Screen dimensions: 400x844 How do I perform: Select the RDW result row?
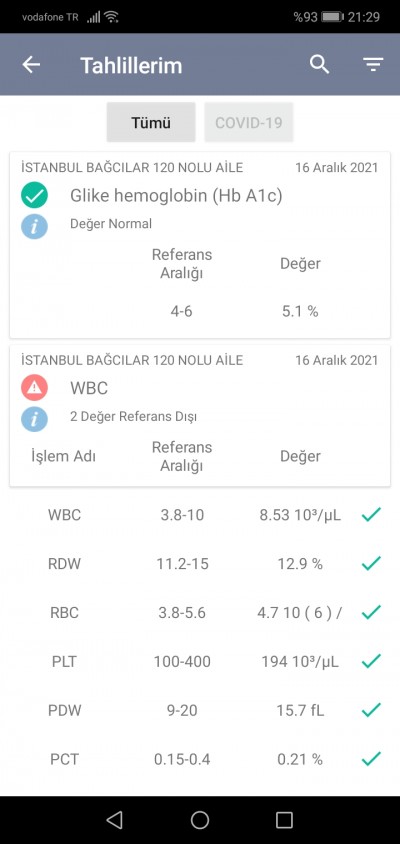[200, 564]
